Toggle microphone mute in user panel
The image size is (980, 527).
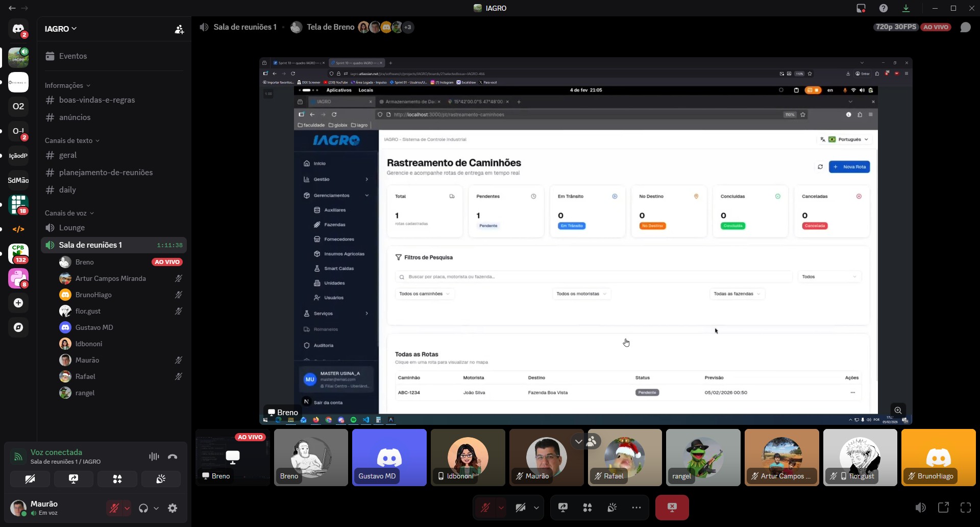[x=114, y=508]
